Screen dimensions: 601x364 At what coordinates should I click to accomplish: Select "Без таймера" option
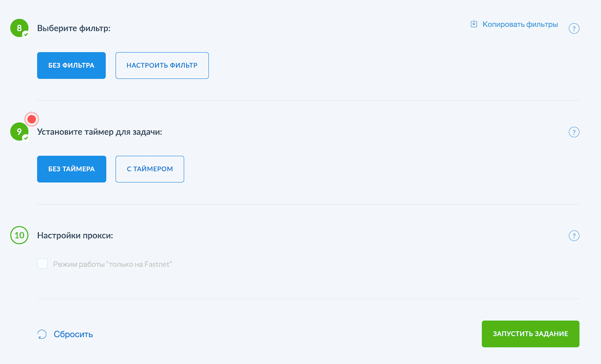pyautogui.click(x=71, y=169)
